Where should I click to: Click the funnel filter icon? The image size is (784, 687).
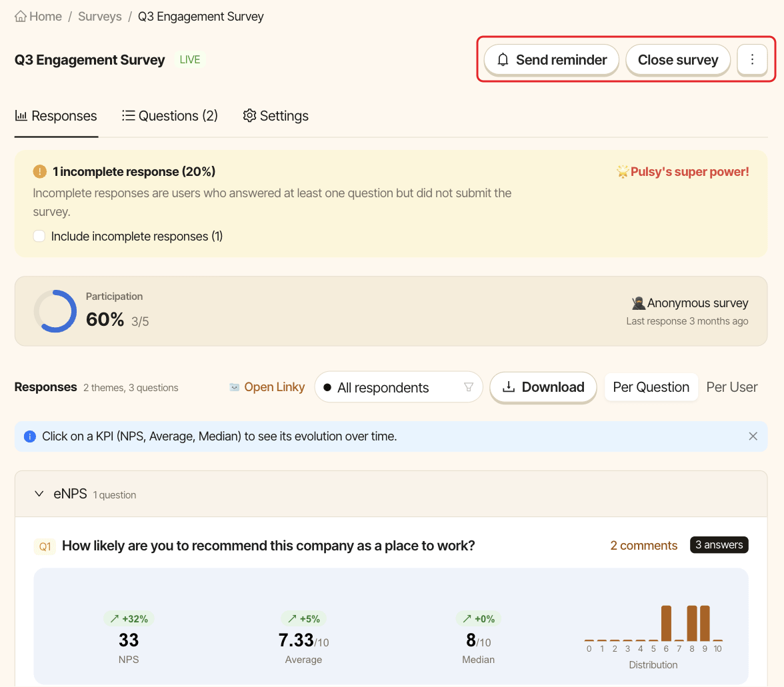coord(469,387)
